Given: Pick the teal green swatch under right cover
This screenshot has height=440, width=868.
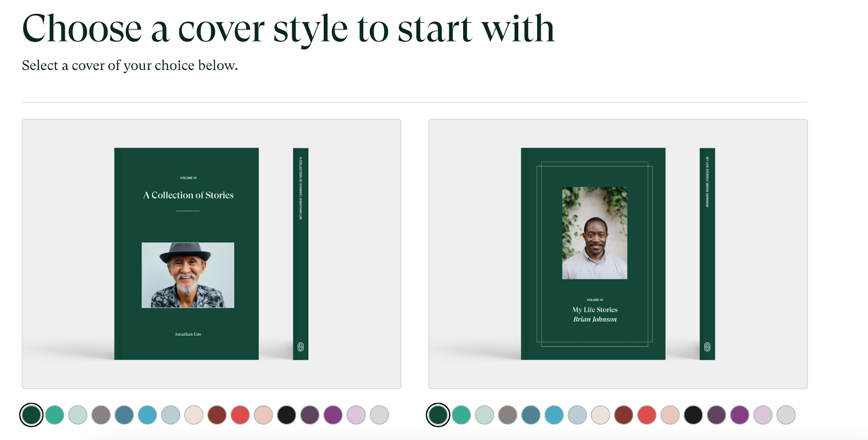Looking at the screenshot, I should [x=462, y=415].
